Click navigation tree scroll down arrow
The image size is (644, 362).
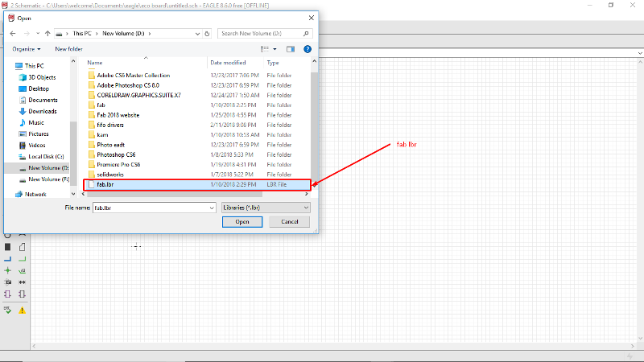click(x=73, y=194)
